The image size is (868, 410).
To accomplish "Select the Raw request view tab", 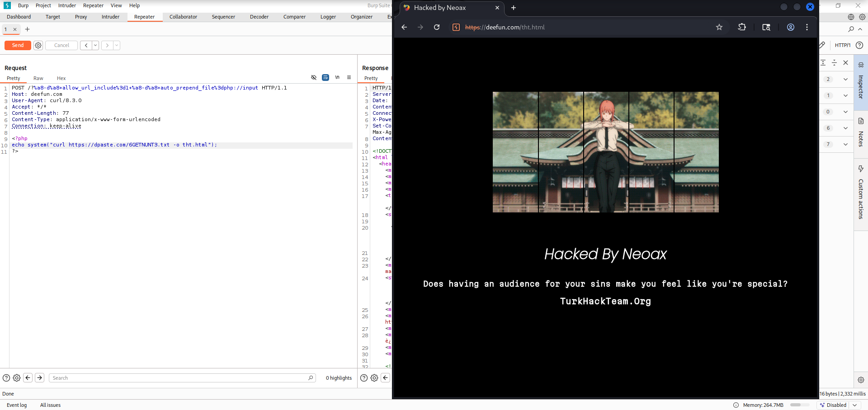I will click(x=38, y=78).
